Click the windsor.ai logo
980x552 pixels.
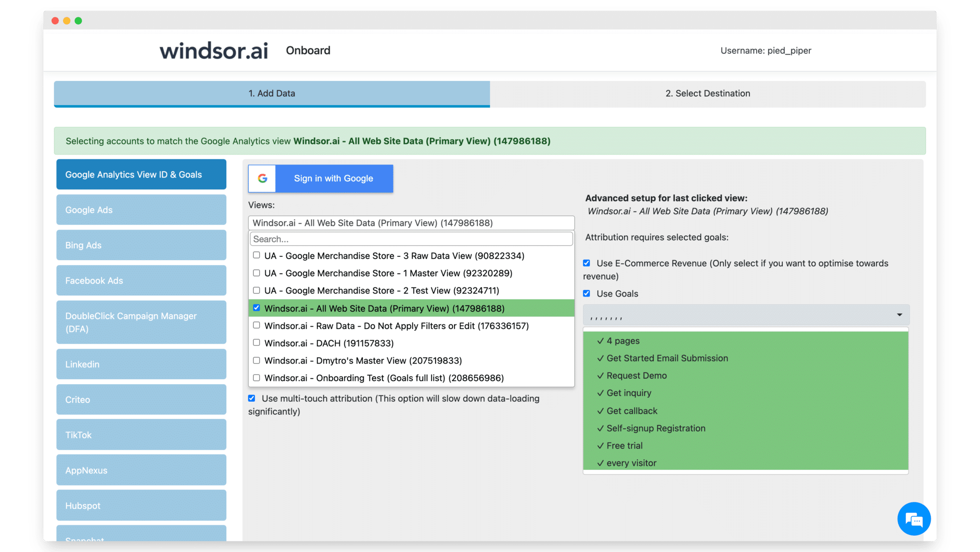213,50
